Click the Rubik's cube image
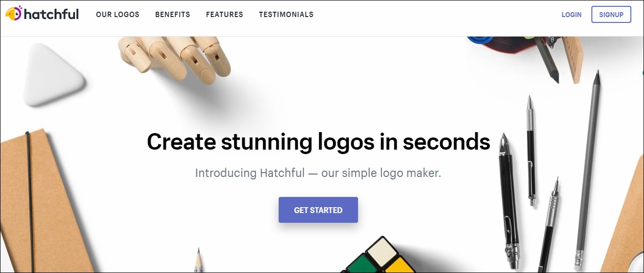Screen dimensions: 644x273 click(x=380, y=255)
